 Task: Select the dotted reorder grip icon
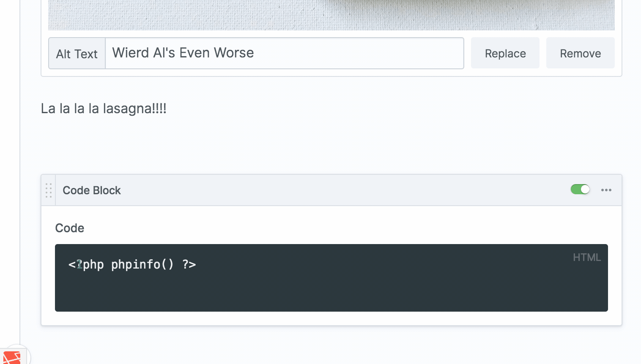[x=49, y=190]
